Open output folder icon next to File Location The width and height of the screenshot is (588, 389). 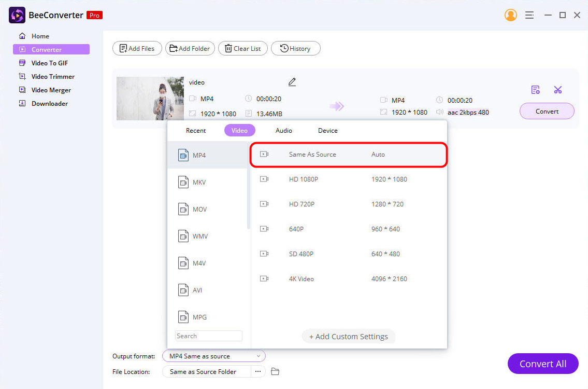pos(275,371)
